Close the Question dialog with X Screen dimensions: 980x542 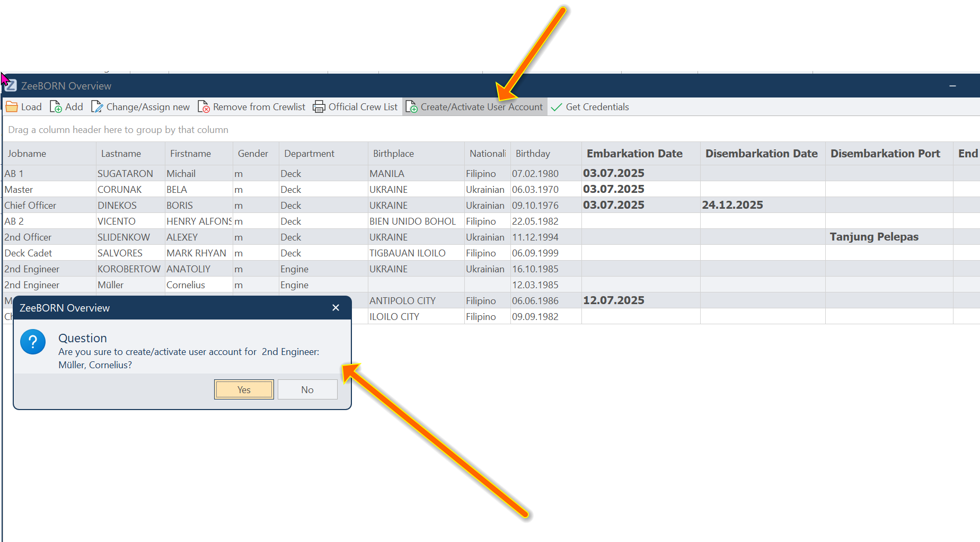tap(336, 308)
